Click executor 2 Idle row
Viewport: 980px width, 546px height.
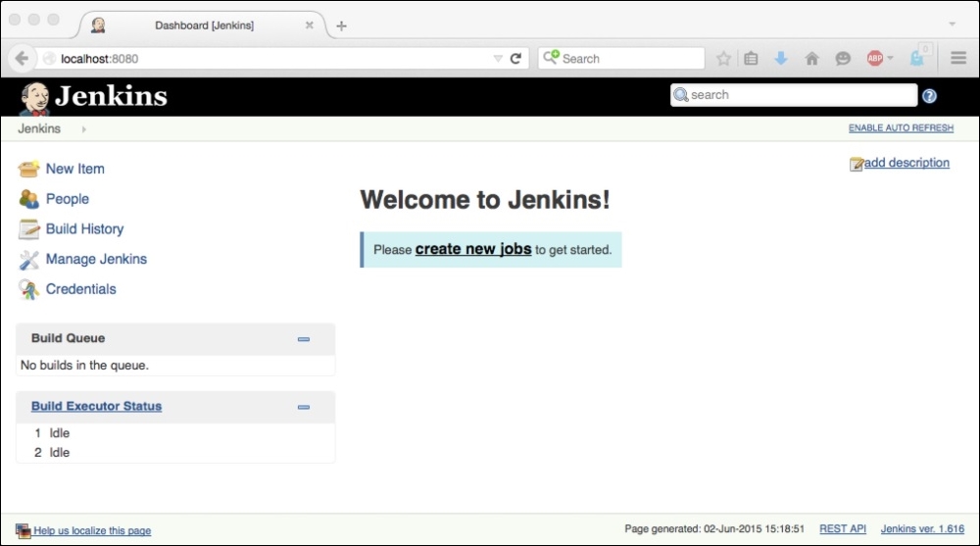(x=175, y=453)
